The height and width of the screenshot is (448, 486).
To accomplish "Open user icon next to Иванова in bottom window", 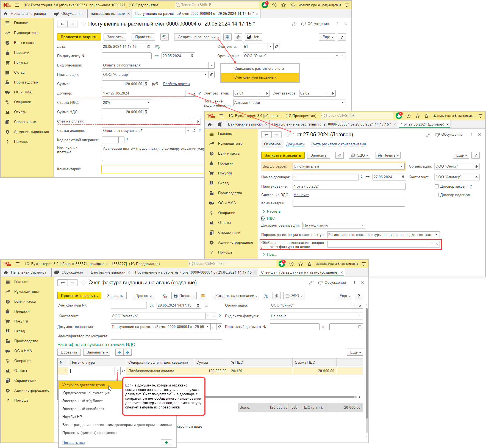I will (x=310, y=264).
